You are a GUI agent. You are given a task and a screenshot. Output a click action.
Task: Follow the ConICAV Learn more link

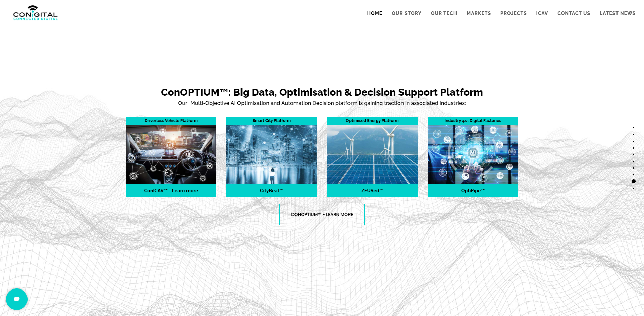(x=171, y=191)
